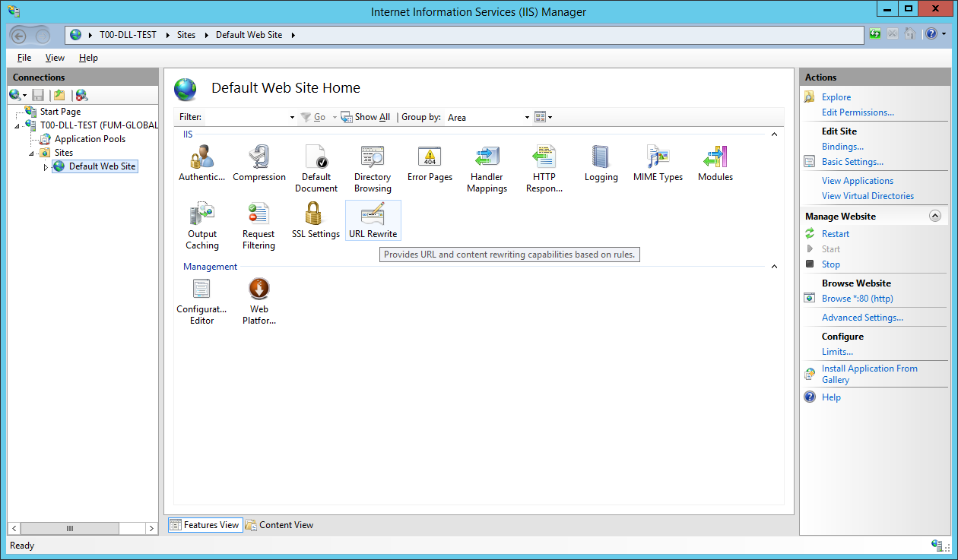Click the Bindings link
958x560 pixels.
point(842,147)
